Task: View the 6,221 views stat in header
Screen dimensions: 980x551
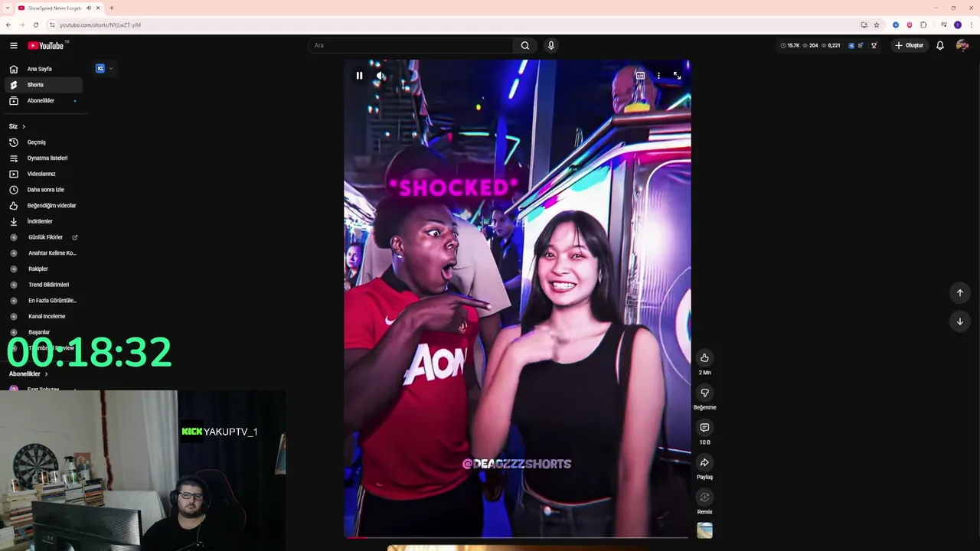Action: 831,45
